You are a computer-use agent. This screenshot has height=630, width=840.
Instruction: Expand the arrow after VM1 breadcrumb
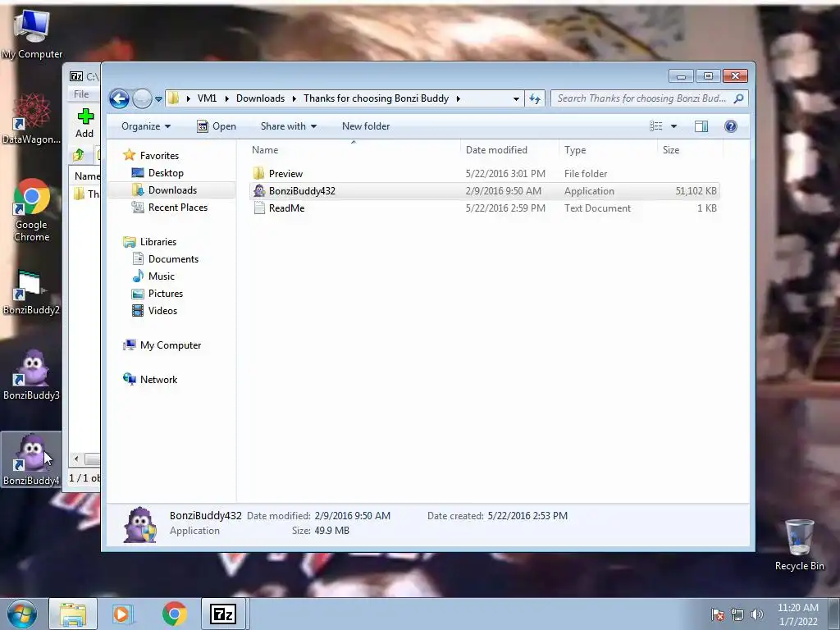226,98
